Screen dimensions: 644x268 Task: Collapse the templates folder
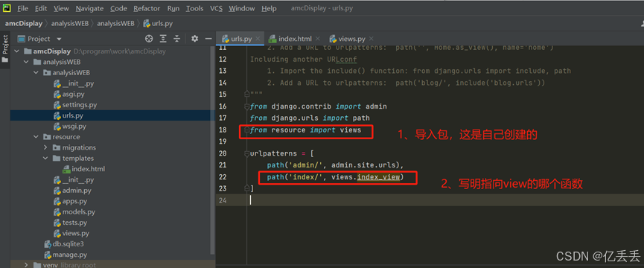tap(46, 158)
